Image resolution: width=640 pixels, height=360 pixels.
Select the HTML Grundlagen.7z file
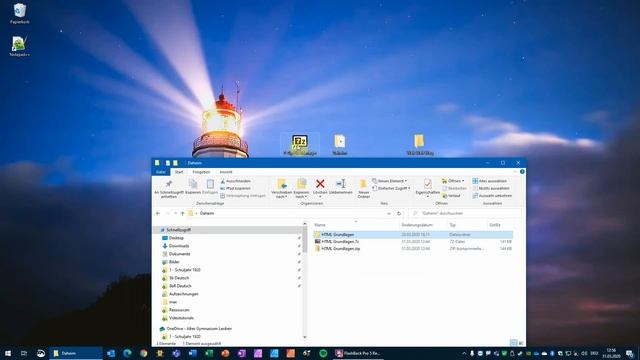[x=413, y=242]
